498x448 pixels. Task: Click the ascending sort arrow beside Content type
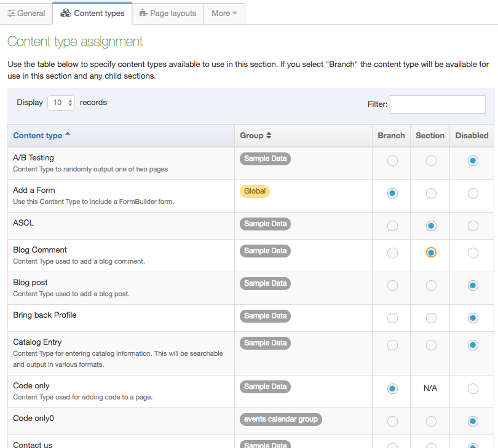(68, 135)
